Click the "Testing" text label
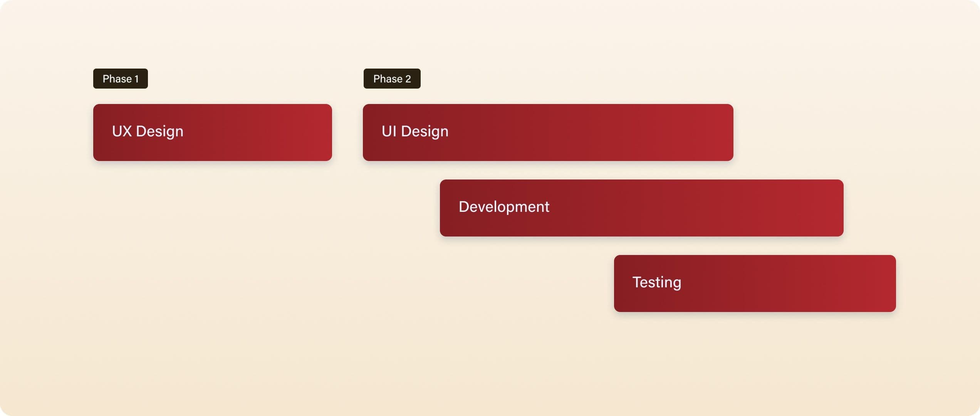 point(657,282)
